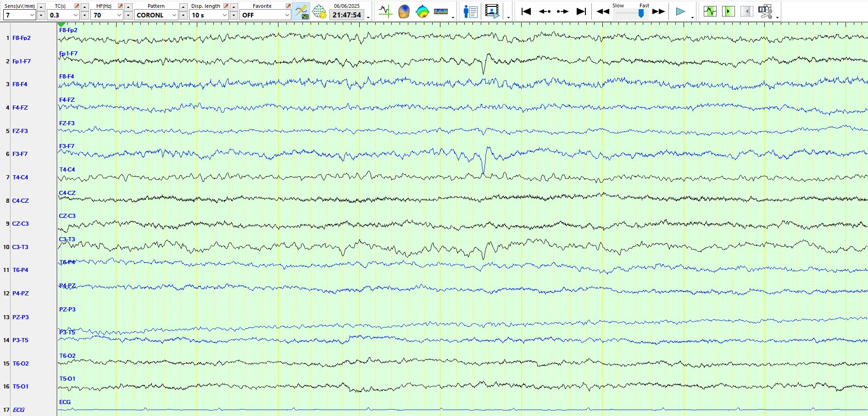Select channel 10 label C3-T3
868x416 pixels.
pos(20,247)
